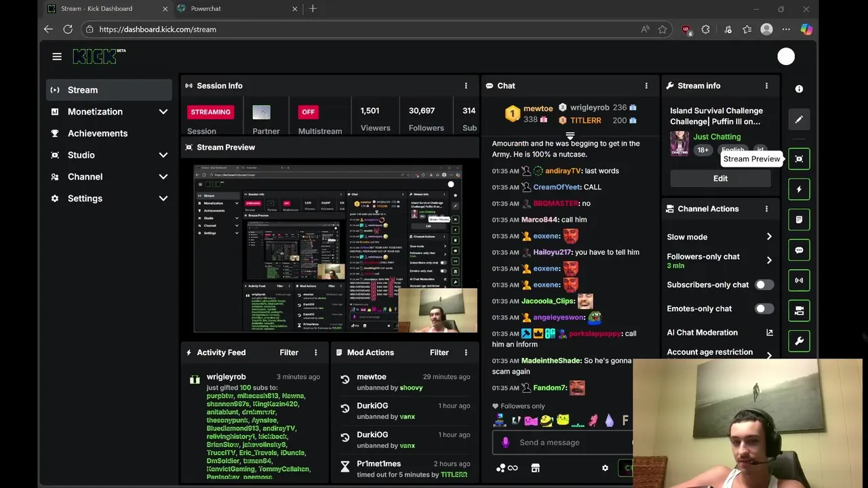Image resolution: width=868 pixels, height=488 pixels.
Task: Toggle Emotes-only chat switch
Action: click(764, 308)
